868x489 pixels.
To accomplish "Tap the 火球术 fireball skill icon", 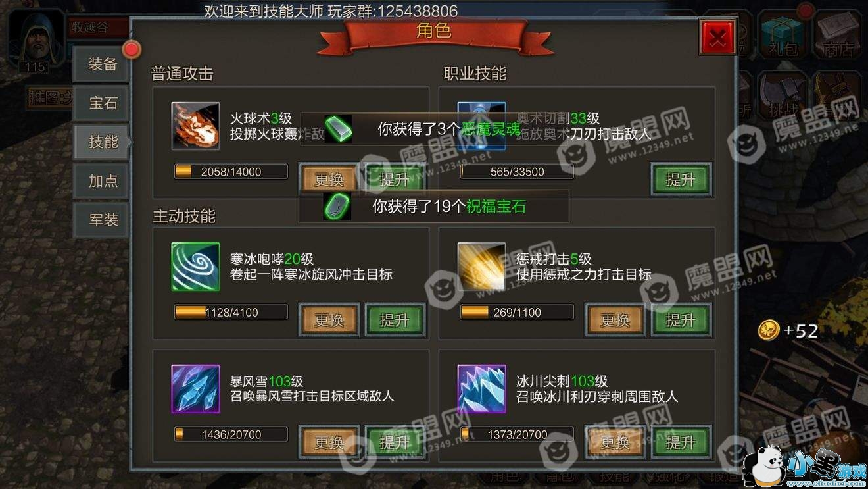I will 195,126.
